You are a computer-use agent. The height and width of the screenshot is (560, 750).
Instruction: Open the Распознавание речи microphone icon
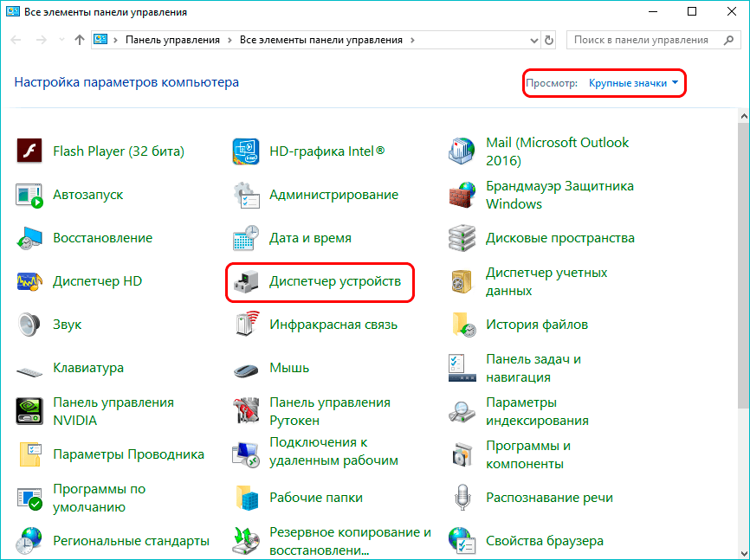(462, 498)
